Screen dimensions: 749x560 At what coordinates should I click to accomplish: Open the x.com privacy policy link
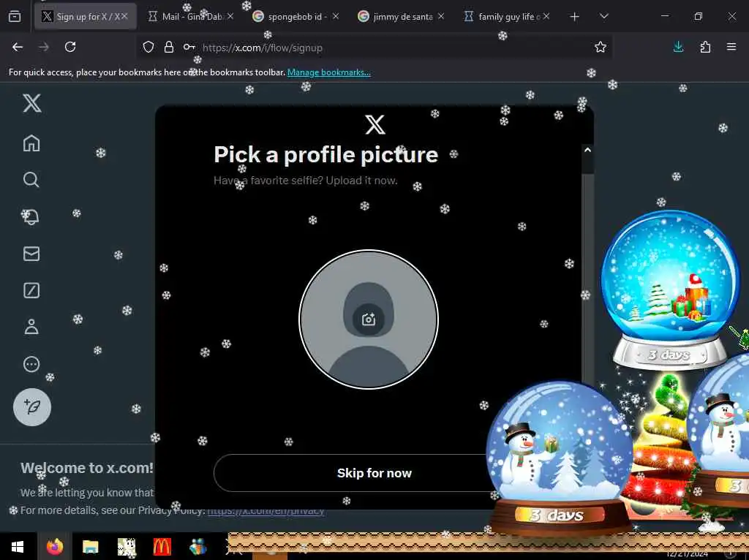click(266, 510)
